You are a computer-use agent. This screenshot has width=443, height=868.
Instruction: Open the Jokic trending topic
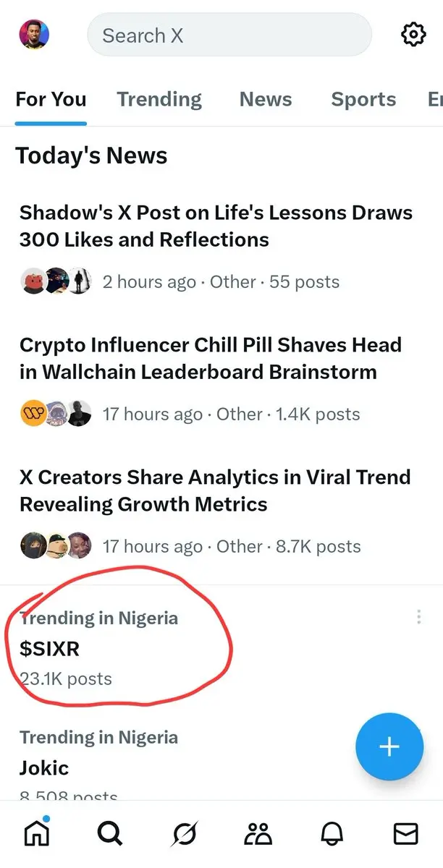coord(221,763)
